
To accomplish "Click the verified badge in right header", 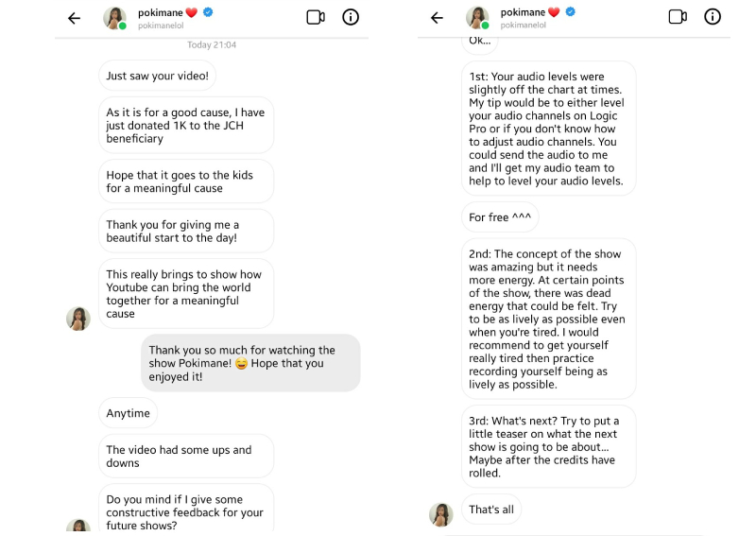I will pyautogui.click(x=571, y=11).
